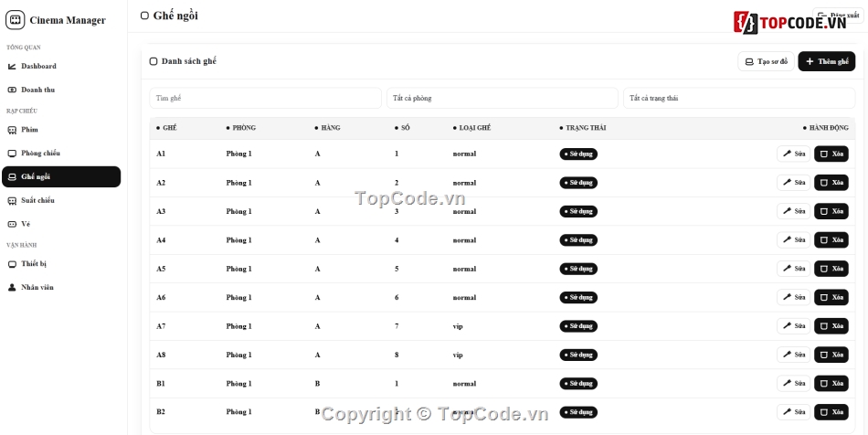The height and width of the screenshot is (435, 868).
Task: Click the Nhân viên person icon
Action: click(12, 287)
